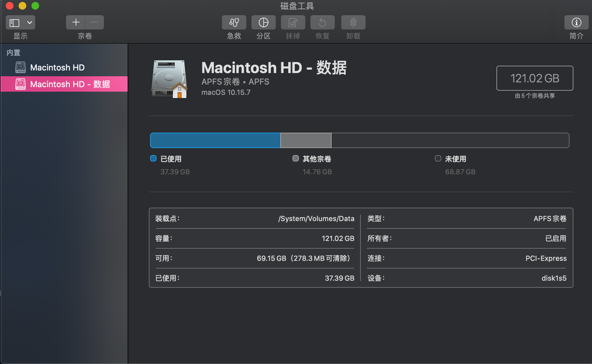Open the Partition (分区) pie icon
The image size is (592, 364).
click(x=264, y=22)
